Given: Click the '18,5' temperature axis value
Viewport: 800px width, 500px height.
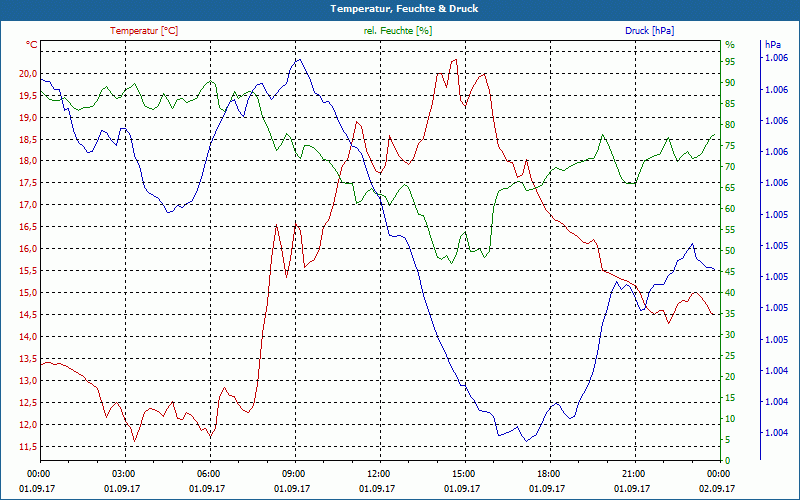Looking at the screenshot, I should point(28,139).
